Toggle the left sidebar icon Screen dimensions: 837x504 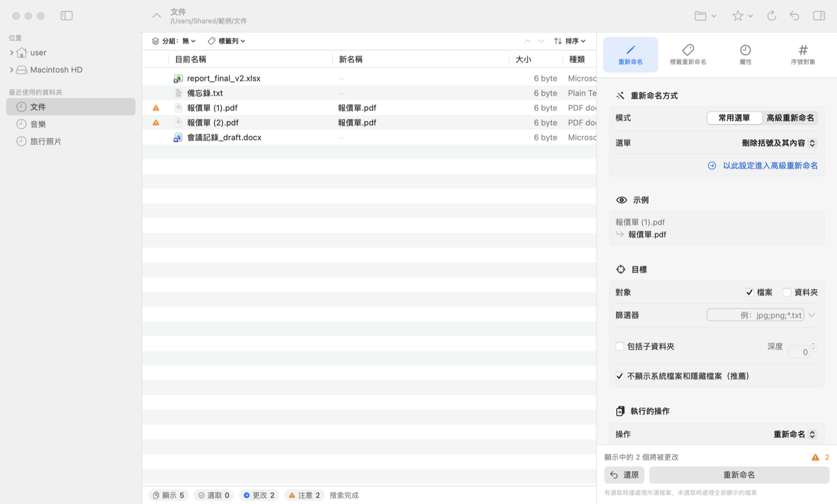(x=66, y=16)
